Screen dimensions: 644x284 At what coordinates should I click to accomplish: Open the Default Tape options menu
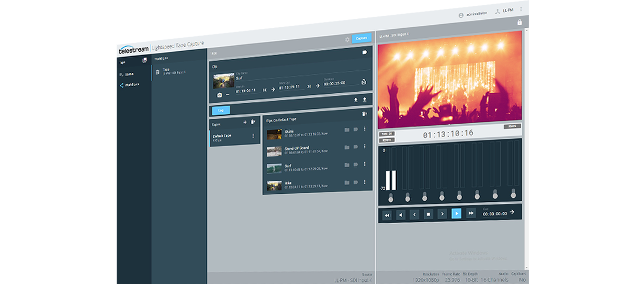pyautogui.click(x=253, y=136)
